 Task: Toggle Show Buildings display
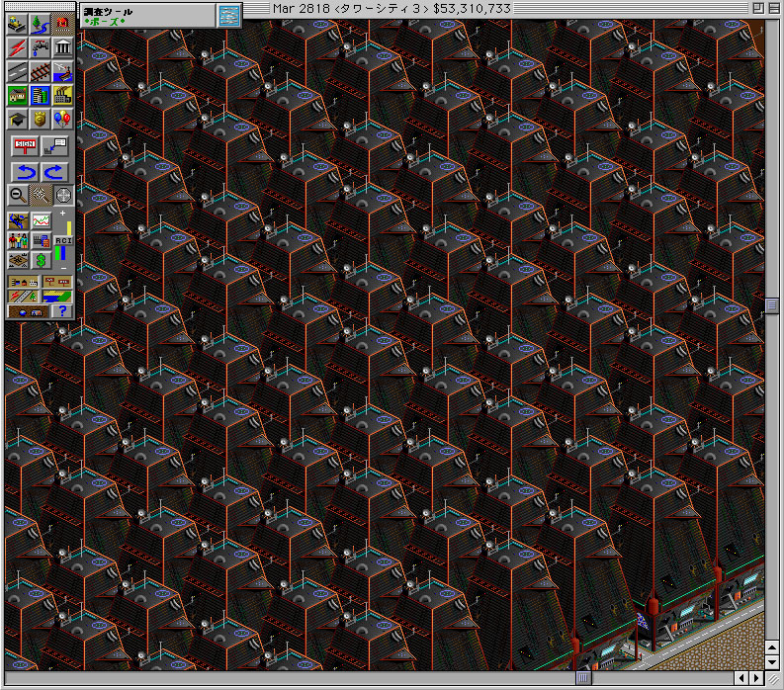23,283
